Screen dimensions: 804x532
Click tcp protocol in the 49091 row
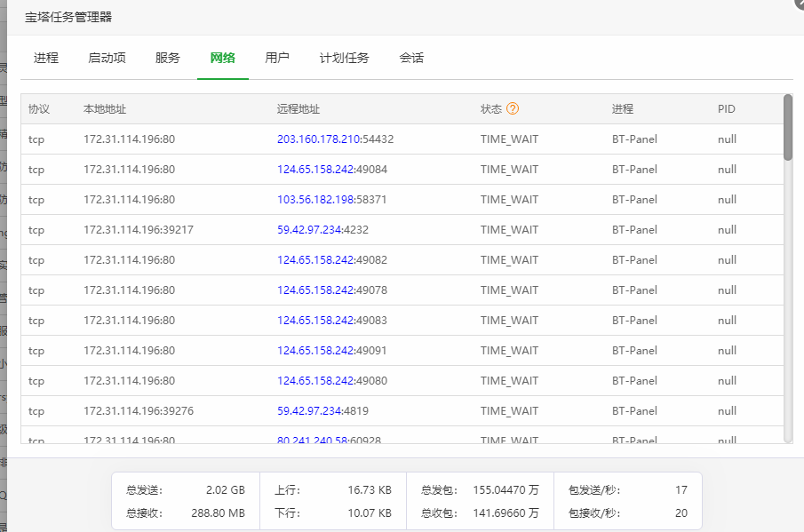36,351
